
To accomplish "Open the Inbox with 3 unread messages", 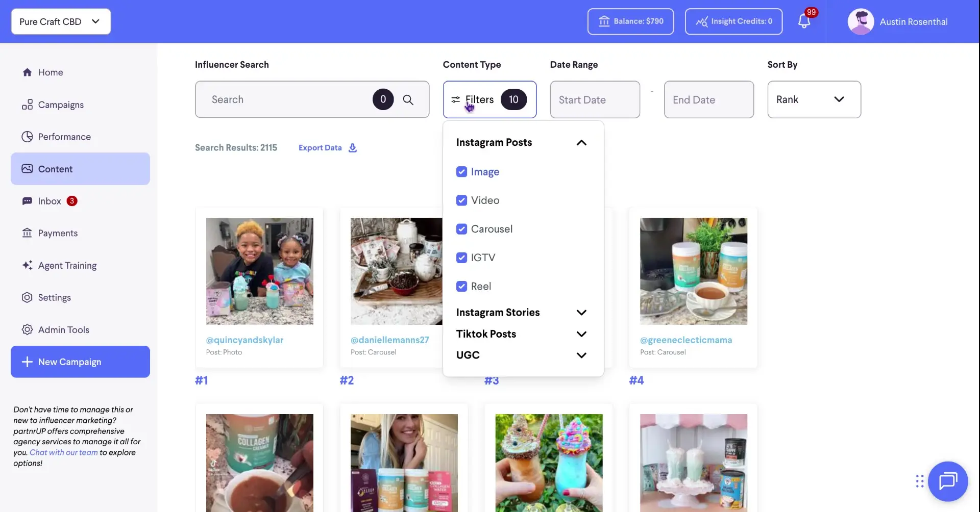I will coord(28,201).
